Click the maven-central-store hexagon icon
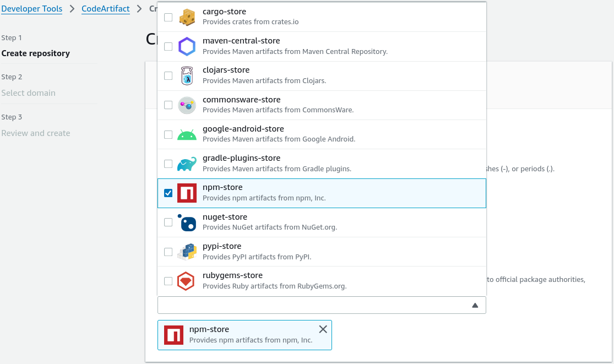Screen dimensions: 614x364 (187, 47)
